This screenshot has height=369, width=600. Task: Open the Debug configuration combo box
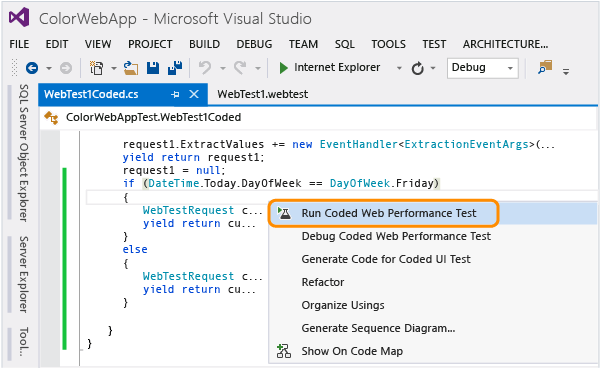tap(483, 68)
